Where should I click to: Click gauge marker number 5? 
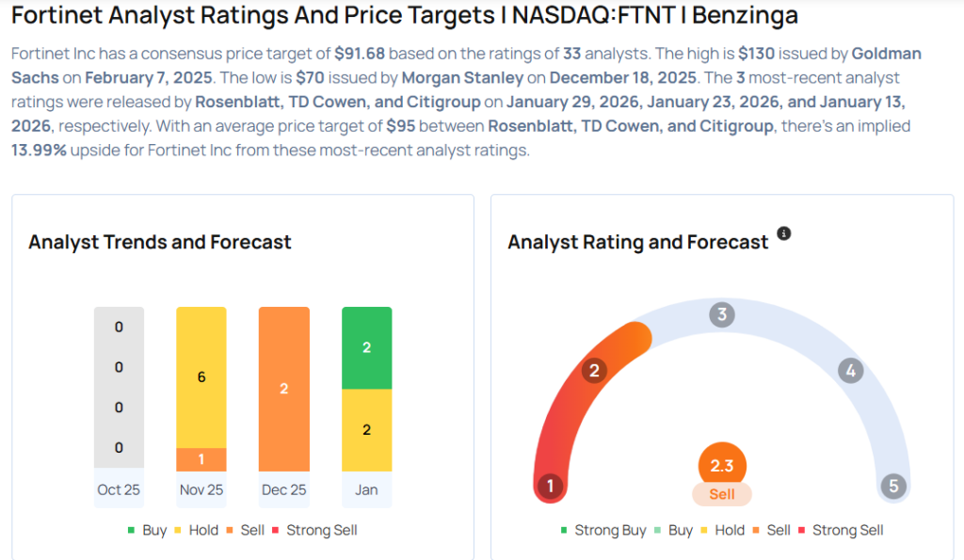[893, 487]
